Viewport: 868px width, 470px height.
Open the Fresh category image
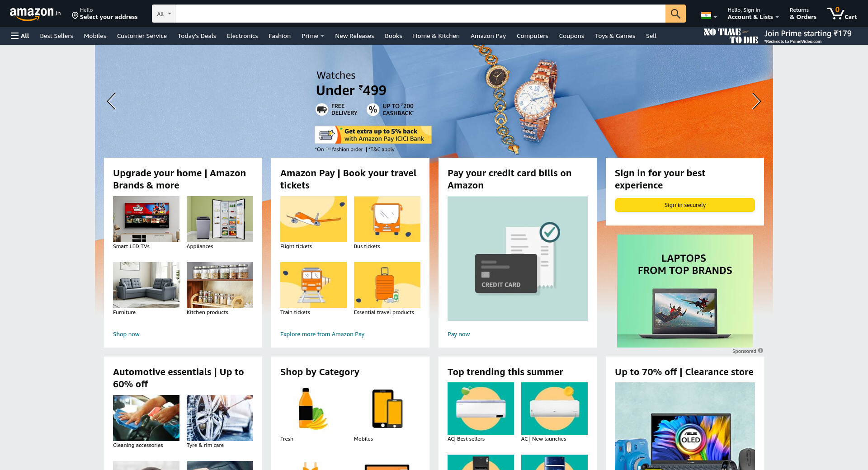coord(313,409)
